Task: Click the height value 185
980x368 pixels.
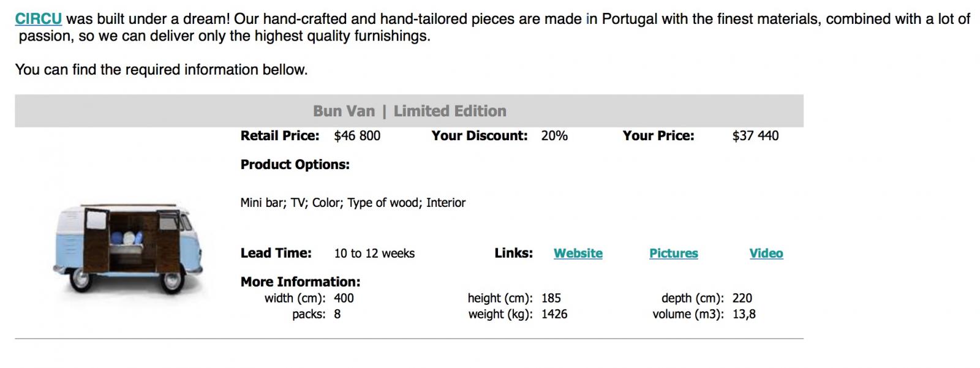Action: (551, 298)
